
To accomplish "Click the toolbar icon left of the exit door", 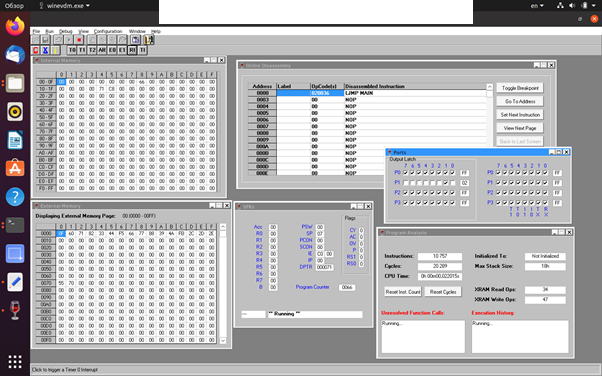I will [x=136, y=40].
